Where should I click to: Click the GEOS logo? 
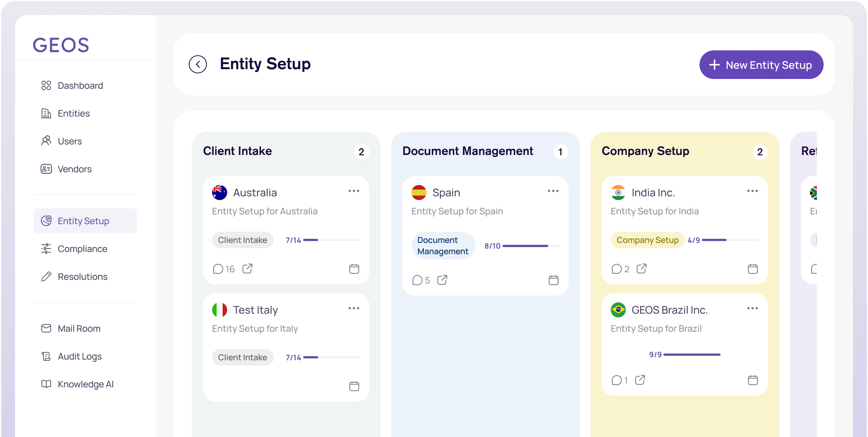tap(61, 45)
